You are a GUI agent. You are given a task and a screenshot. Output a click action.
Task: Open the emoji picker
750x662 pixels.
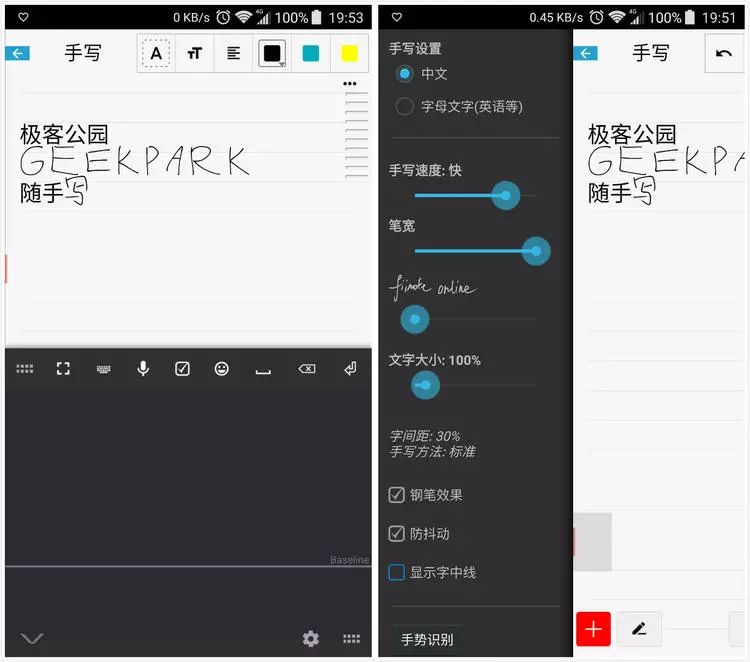221,369
